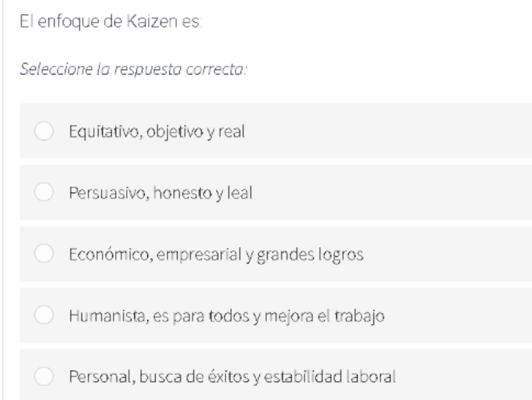The width and height of the screenshot is (532, 400).
Task: Tick the radio for Humanista, es para todos
Action: 44,315
